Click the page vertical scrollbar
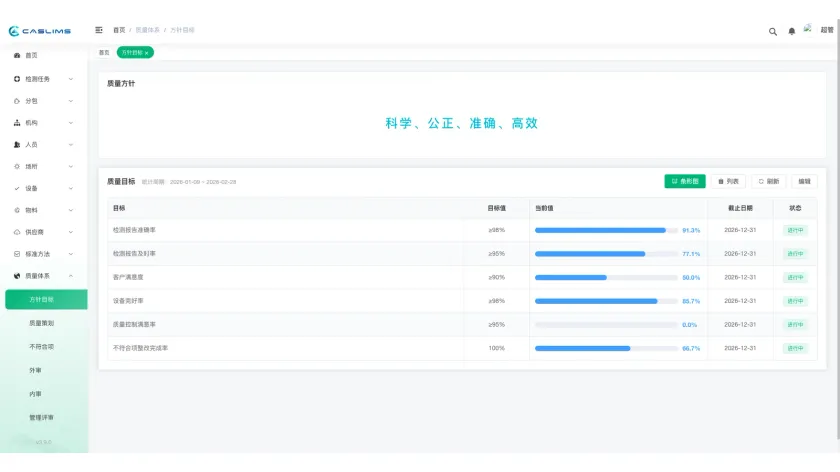The height and width of the screenshot is (472, 840). [x=837, y=230]
